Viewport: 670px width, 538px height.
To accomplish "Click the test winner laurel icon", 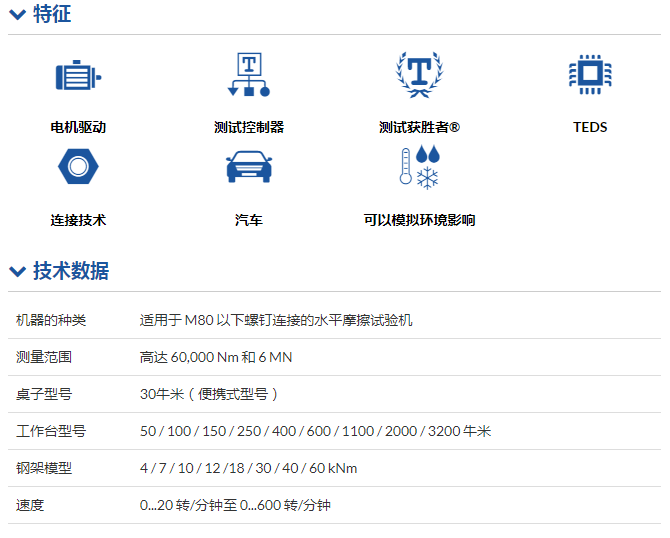I will tap(419, 75).
